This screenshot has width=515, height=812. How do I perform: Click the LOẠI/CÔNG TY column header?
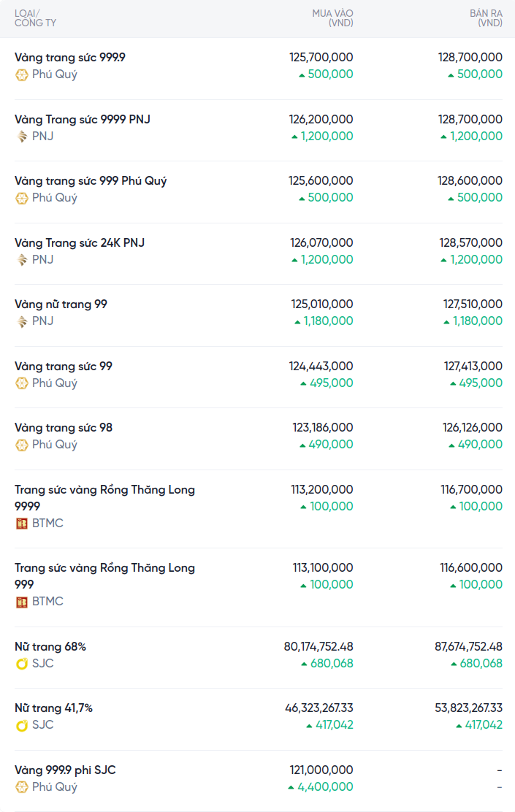pyautogui.click(x=35, y=18)
